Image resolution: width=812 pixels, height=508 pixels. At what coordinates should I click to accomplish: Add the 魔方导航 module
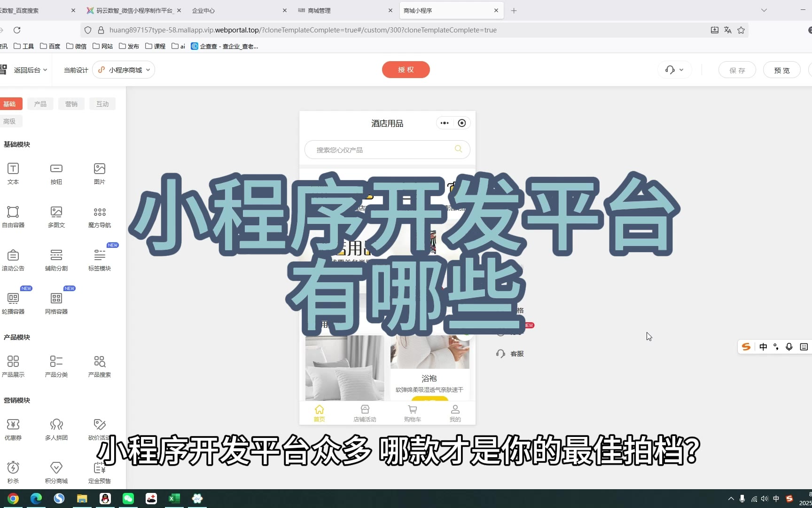[x=100, y=217]
